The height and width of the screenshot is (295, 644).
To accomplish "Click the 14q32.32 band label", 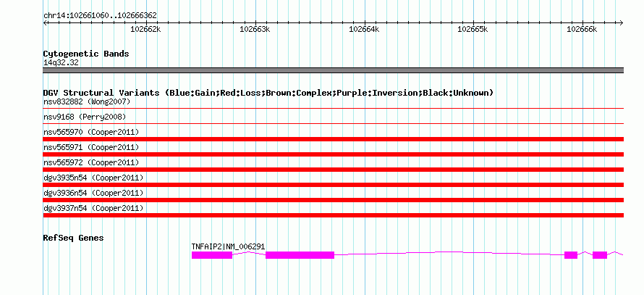I will pyautogui.click(x=61, y=63).
